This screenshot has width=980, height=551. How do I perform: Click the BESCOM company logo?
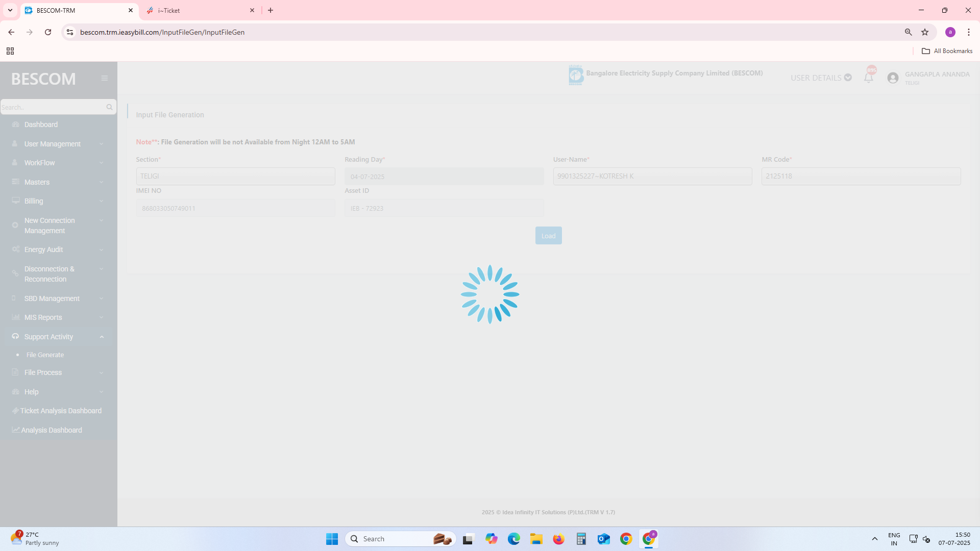coord(576,75)
